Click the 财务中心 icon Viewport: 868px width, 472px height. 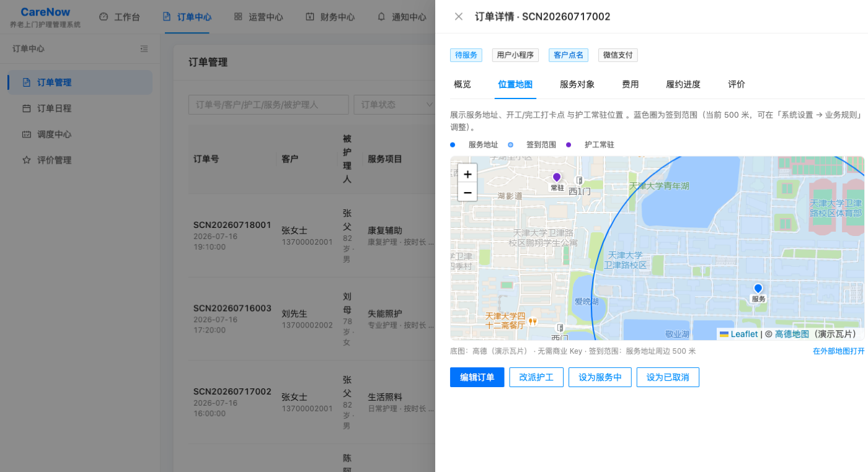[310, 17]
